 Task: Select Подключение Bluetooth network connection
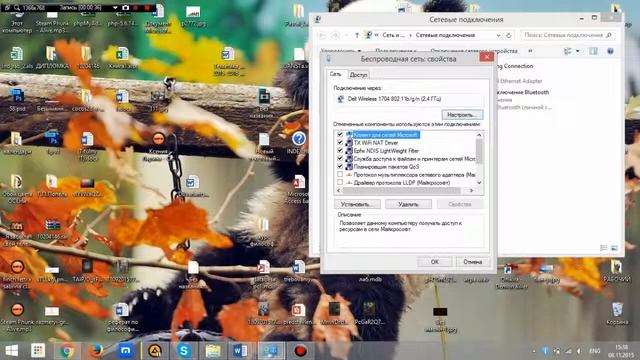coord(524,100)
